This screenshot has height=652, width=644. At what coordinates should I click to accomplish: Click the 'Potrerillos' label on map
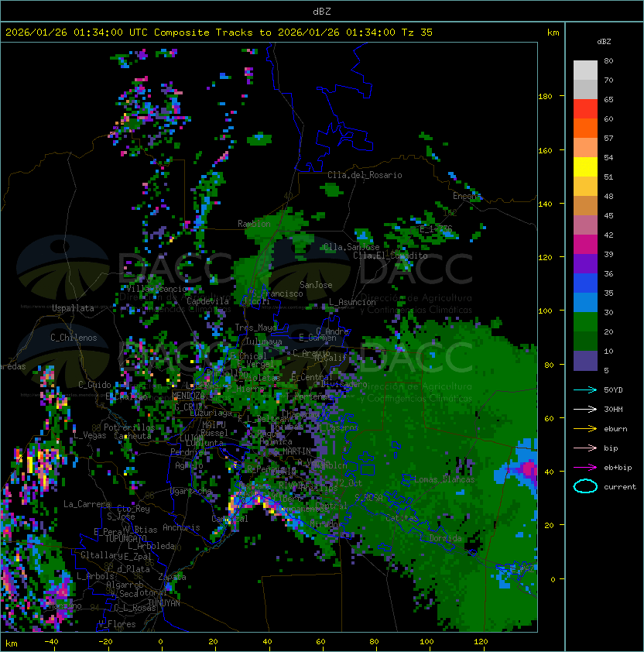(x=129, y=427)
